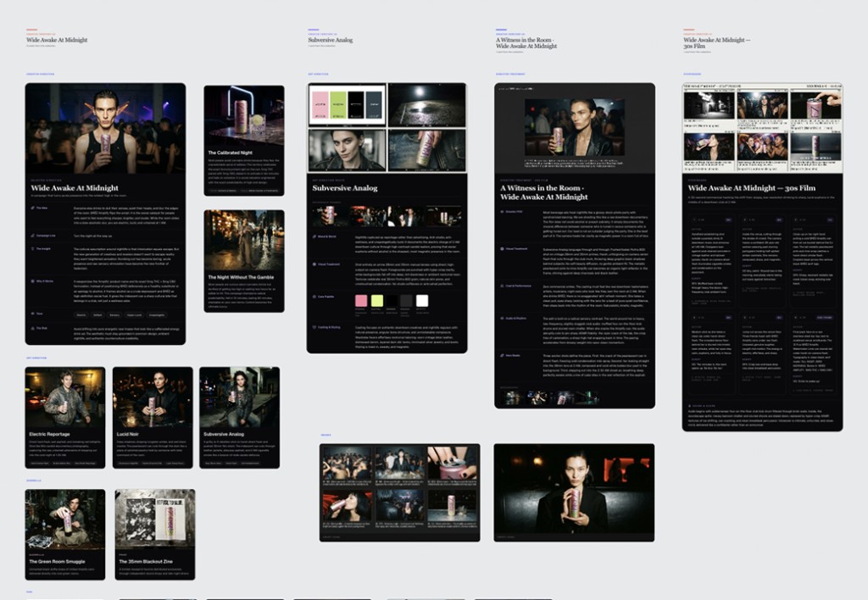Open the Lucid Noir card
Viewport: 868px width, 600px height.
(153, 417)
